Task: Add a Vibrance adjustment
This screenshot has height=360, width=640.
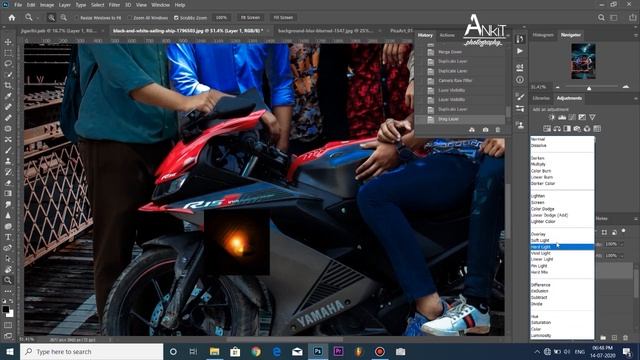Action: 592,117
